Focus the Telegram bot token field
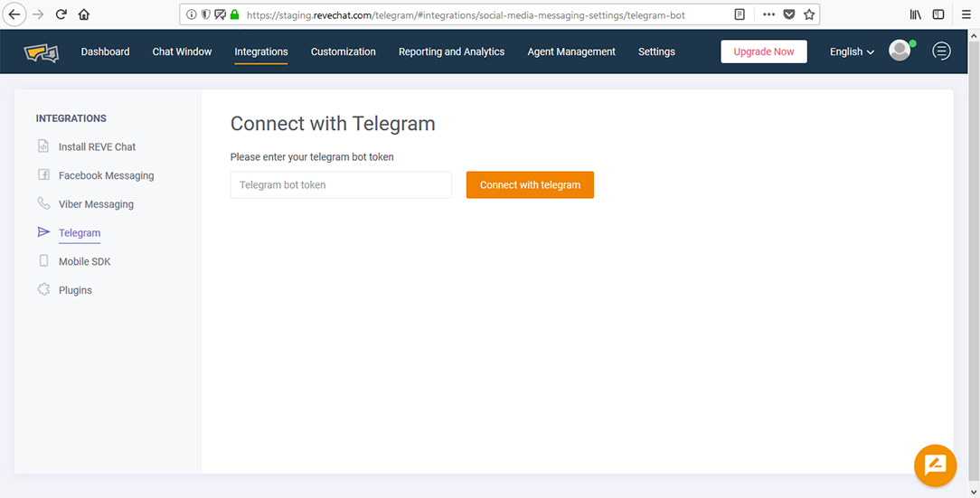 (x=341, y=185)
